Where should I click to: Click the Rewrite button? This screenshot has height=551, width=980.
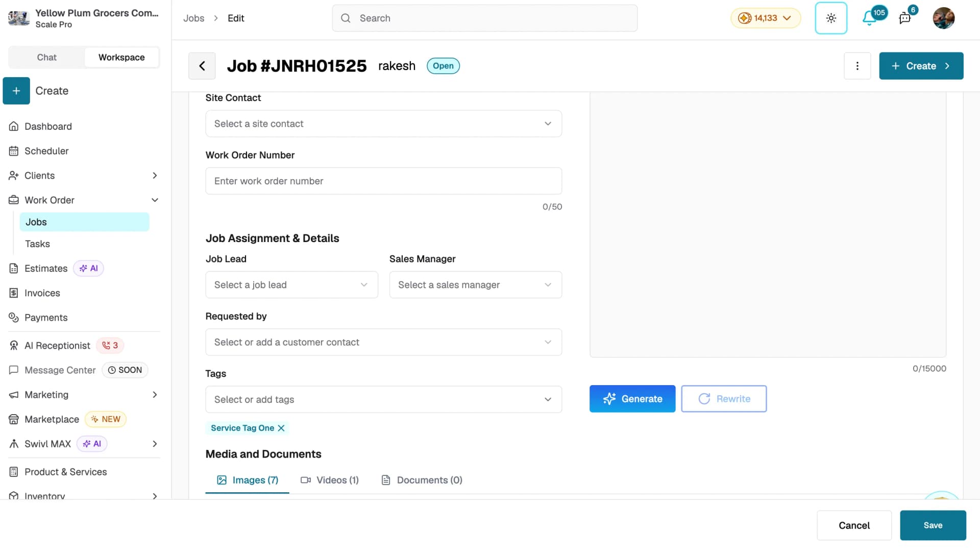pos(724,399)
